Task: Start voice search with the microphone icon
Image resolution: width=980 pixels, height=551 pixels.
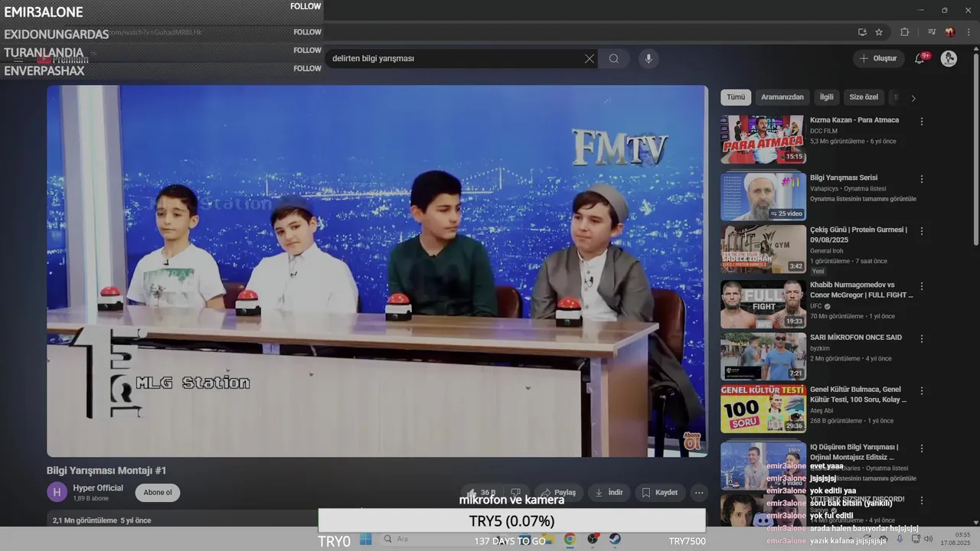Action: coord(648,59)
